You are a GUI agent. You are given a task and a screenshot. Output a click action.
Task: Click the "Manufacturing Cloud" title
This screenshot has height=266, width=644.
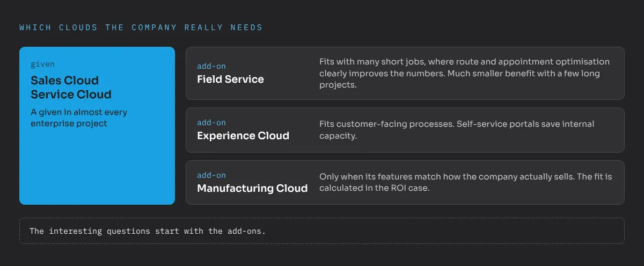(252, 189)
